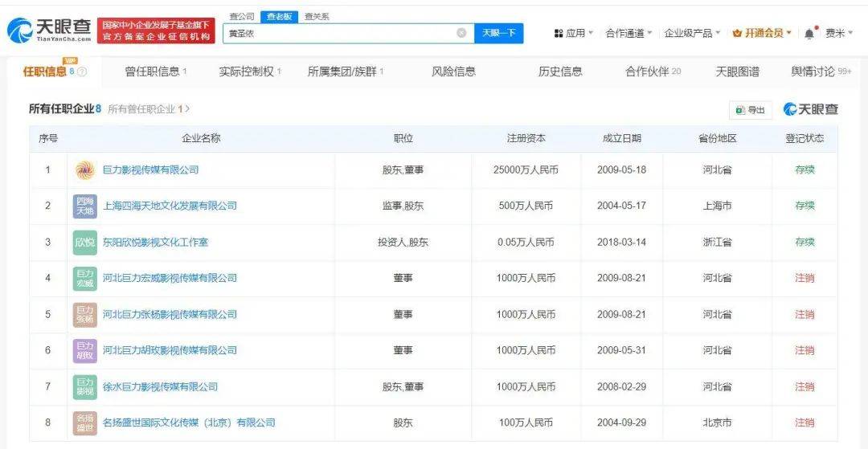This screenshot has width=868, height=449.
Task: Expand the 合作通道 dropdown
Action: [649, 33]
